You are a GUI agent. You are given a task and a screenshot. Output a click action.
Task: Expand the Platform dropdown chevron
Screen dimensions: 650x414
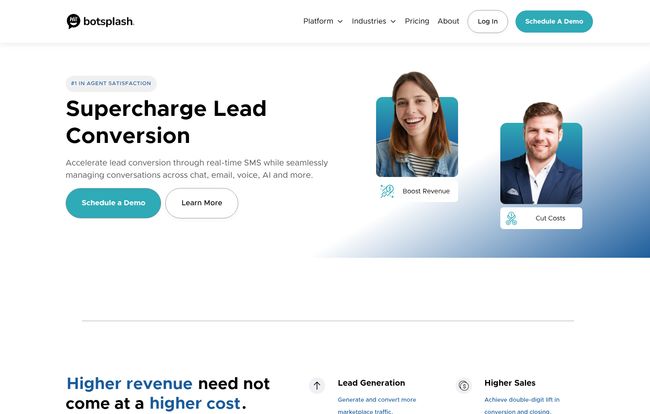(340, 22)
